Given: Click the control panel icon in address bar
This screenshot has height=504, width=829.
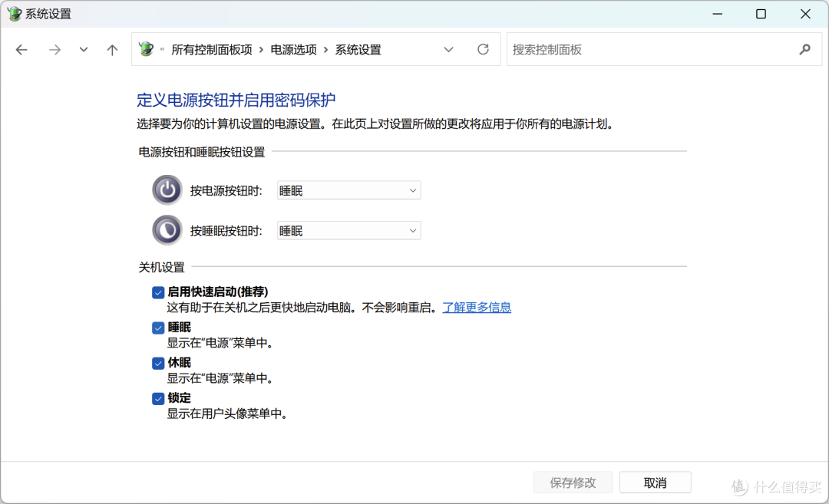Looking at the screenshot, I should pyautogui.click(x=146, y=49).
